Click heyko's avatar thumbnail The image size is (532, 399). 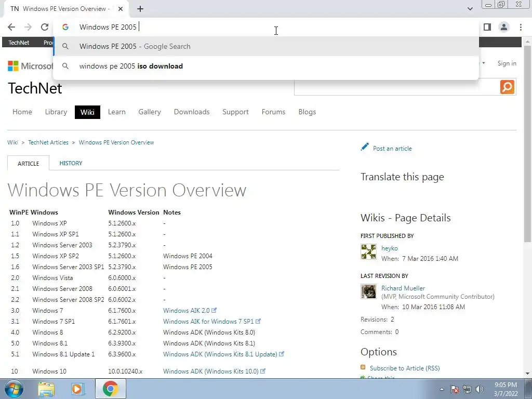tap(368, 252)
